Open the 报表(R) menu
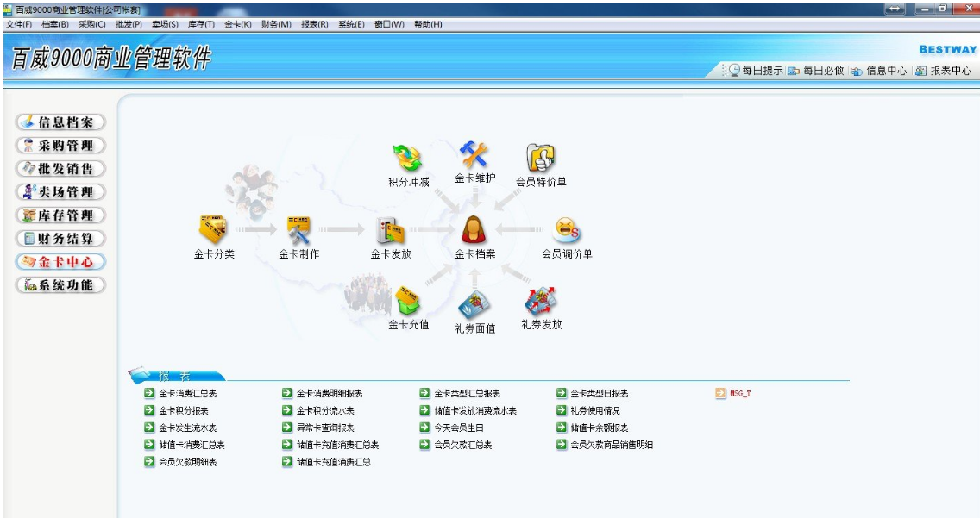 [314, 24]
